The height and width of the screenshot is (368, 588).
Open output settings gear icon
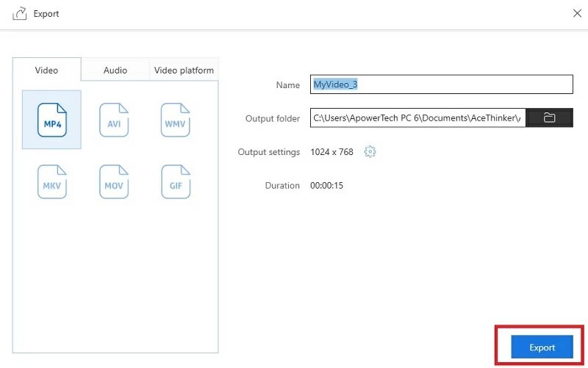[x=370, y=152]
